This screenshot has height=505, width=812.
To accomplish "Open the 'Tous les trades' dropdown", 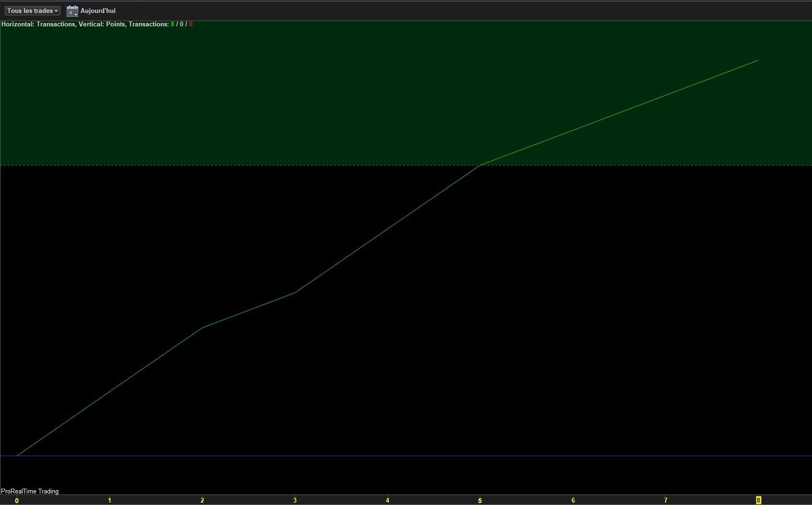I will pyautogui.click(x=33, y=11).
